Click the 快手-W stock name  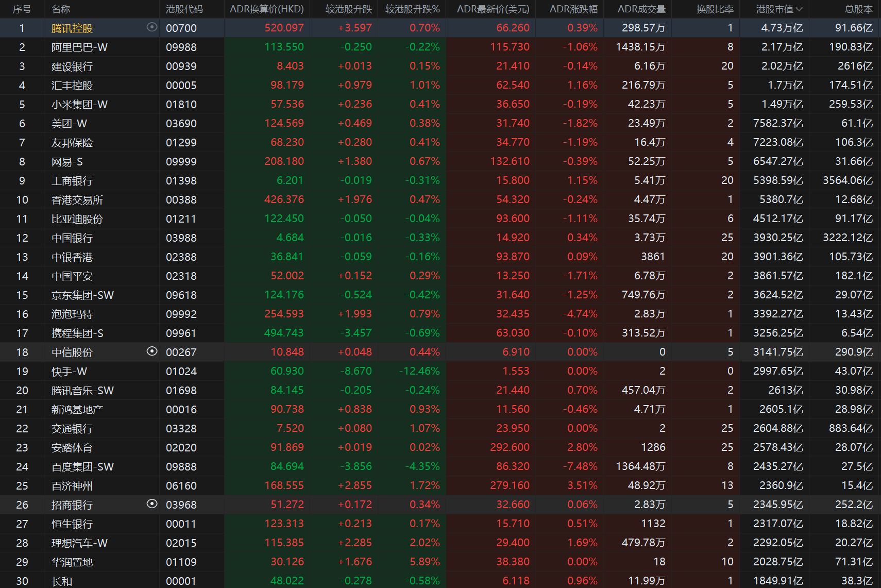pyautogui.click(x=69, y=372)
